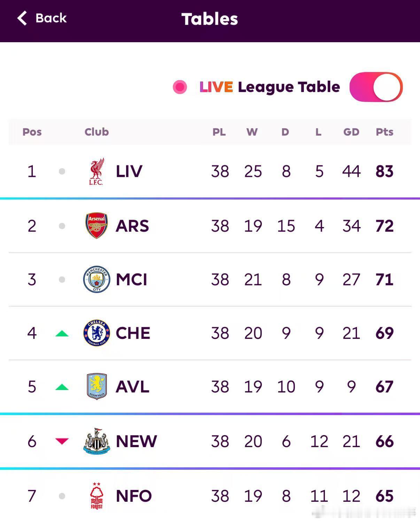Tap the Newcastle United club crest
This screenshot has height=522, width=420.
pyautogui.click(x=96, y=441)
